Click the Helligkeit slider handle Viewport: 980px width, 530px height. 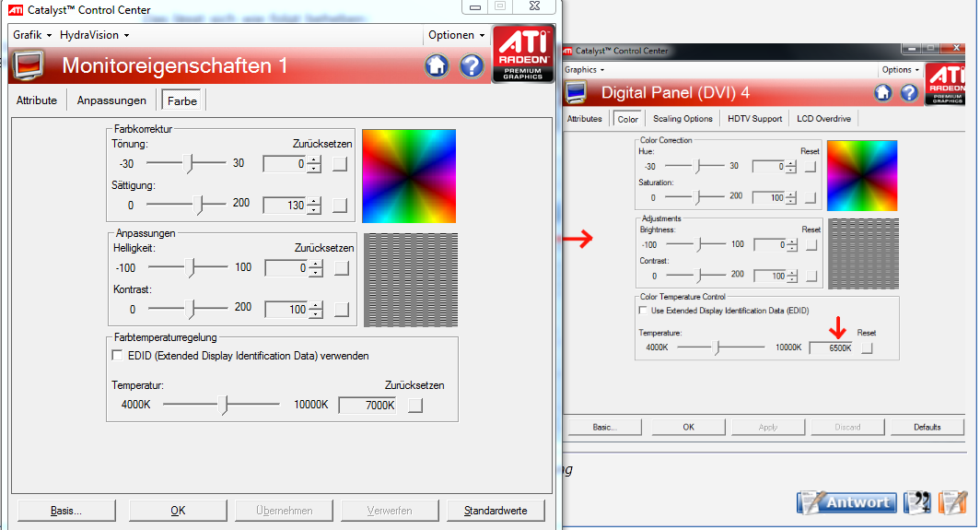(x=192, y=268)
